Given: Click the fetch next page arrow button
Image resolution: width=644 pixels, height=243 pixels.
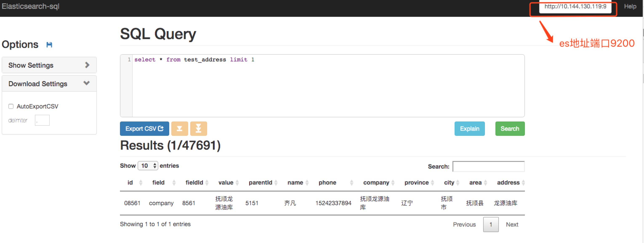Looking at the screenshot, I should pyautogui.click(x=179, y=129).
